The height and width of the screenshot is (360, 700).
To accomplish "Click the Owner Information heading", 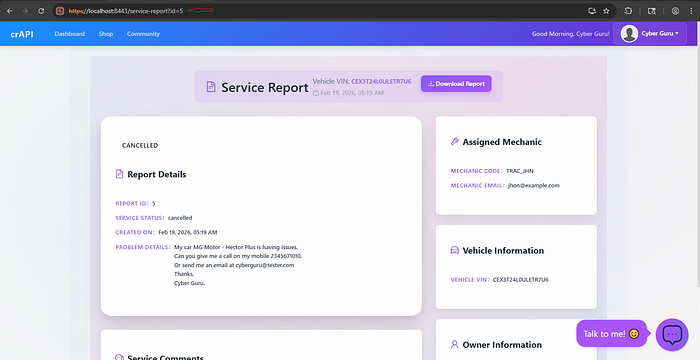I will [x=502, y=345].
